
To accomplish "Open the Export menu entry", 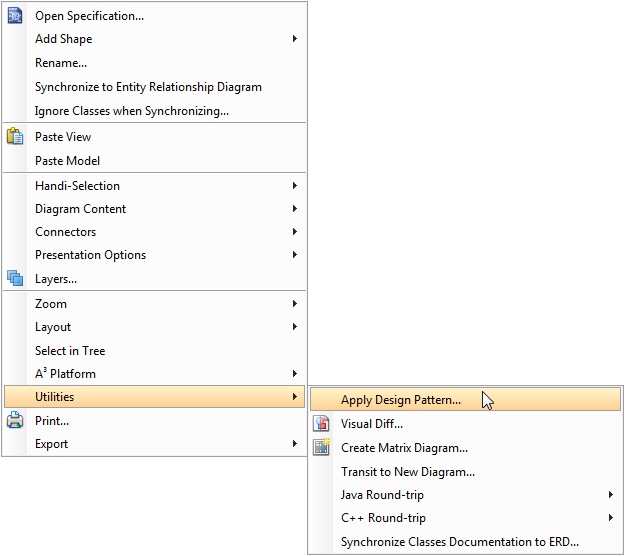I will (x=154, y=444).
